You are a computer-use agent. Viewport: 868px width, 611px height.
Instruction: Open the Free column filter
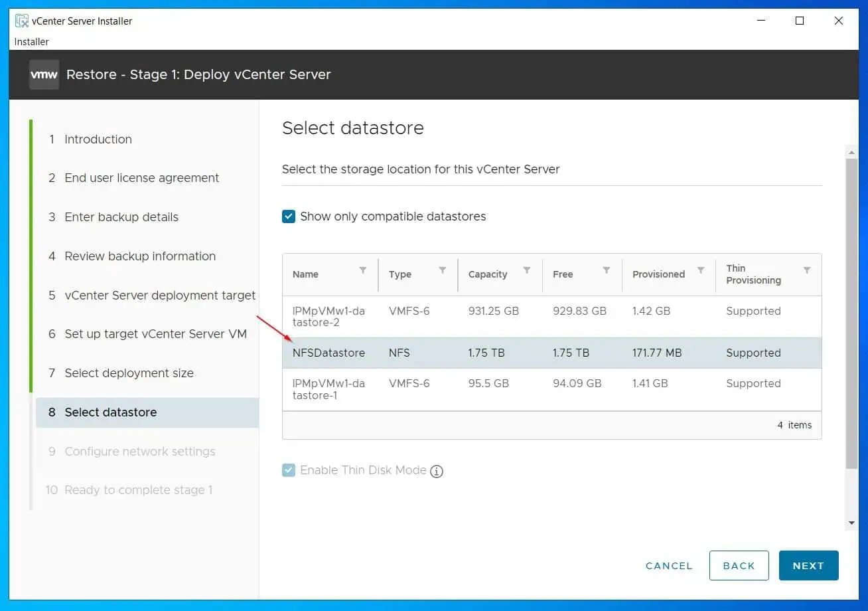pos(607,270)
